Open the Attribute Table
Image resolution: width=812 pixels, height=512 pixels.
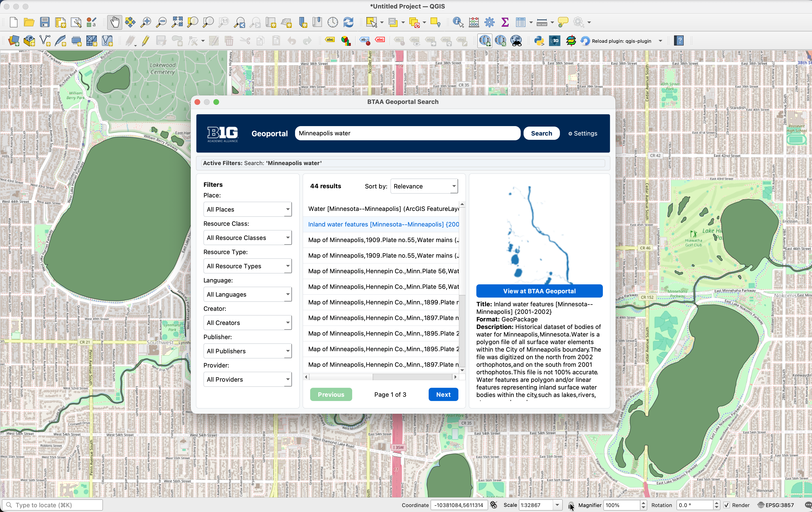tap(521, 22)
